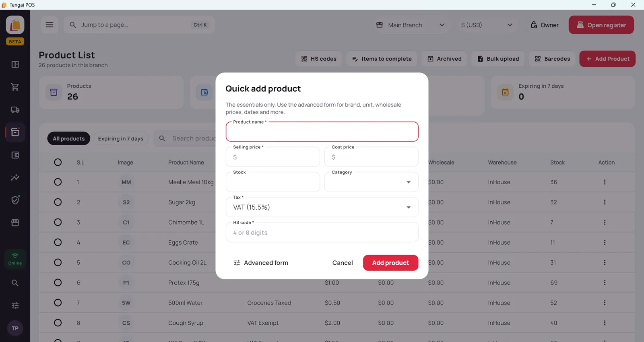Select the Sugar 2kg row checkbox
The width and height of the screenshot is (644, 342).
click(x=58, y=202)
